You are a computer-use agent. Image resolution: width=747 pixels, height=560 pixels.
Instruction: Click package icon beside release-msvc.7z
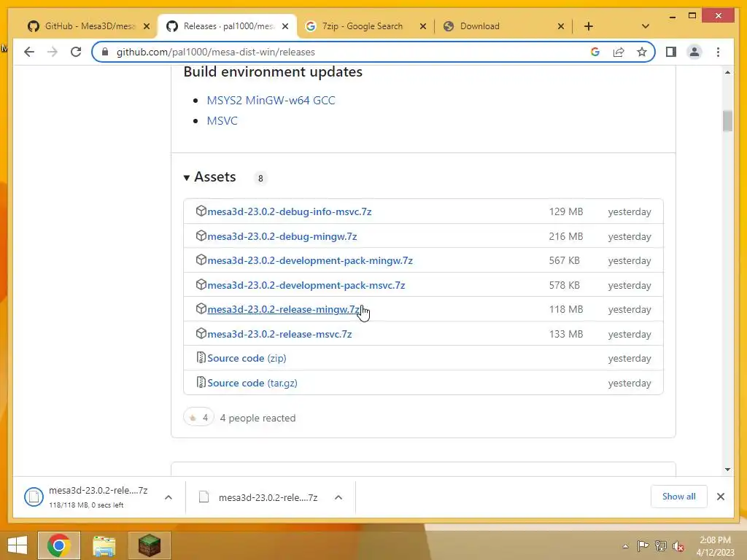click(201, 333)
